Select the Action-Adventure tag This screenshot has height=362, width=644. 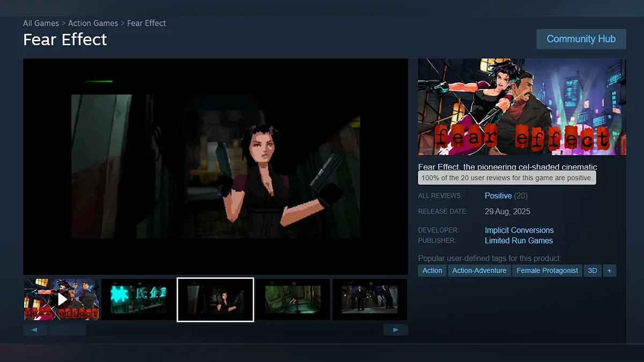(479, 271)
